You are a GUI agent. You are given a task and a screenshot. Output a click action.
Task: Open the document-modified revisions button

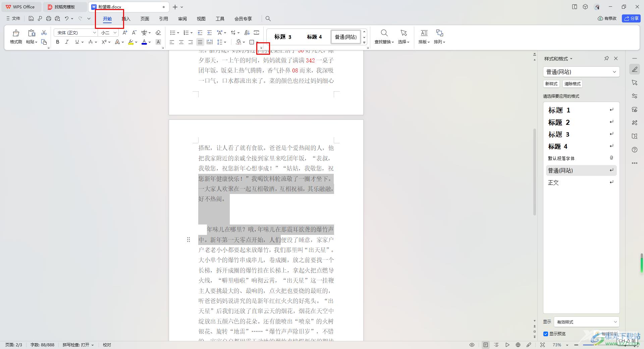(607, 18)
